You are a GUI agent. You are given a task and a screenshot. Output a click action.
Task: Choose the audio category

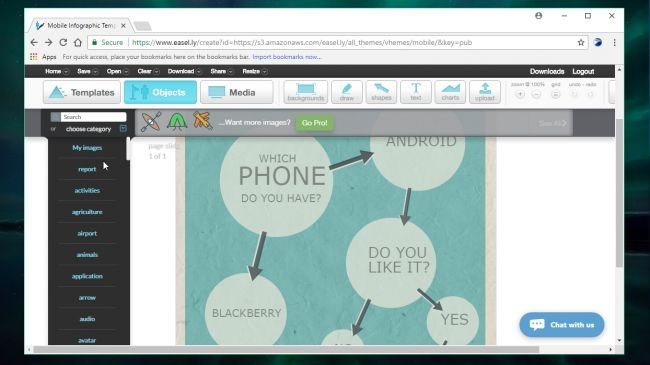click(87, 319)
